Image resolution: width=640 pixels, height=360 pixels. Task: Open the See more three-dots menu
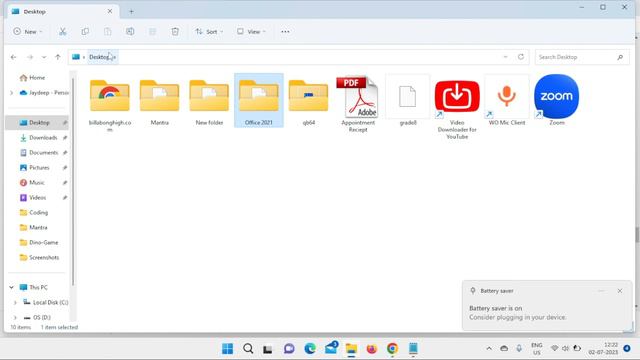point(285,31)
